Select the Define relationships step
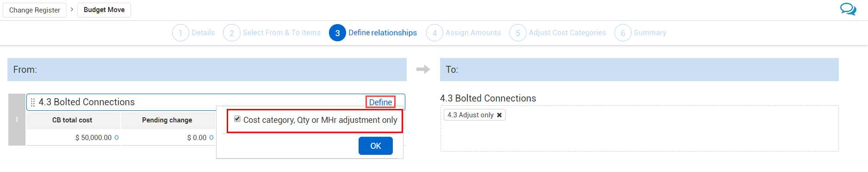The image size is (868, 172). (383, 33)
